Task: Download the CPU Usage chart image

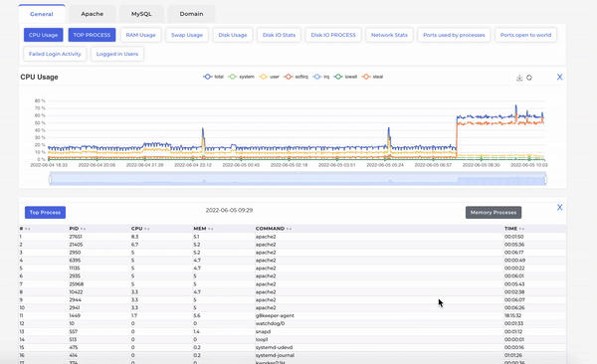Action: (519, 78)
